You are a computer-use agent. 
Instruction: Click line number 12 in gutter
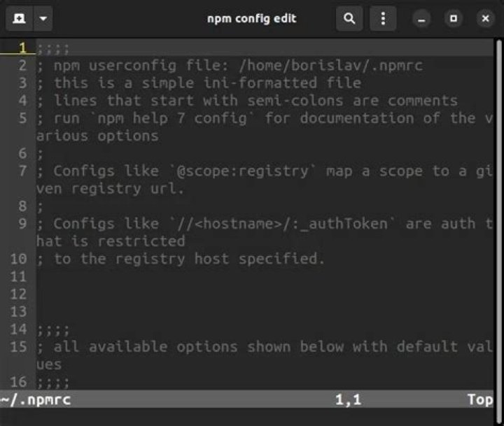(x=18, y=294)
